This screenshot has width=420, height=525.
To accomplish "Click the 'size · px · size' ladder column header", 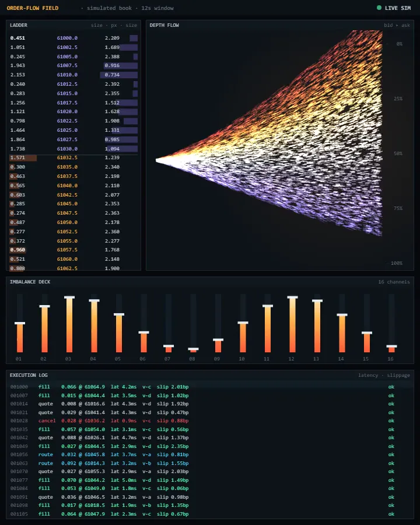I will pos(114,25).
